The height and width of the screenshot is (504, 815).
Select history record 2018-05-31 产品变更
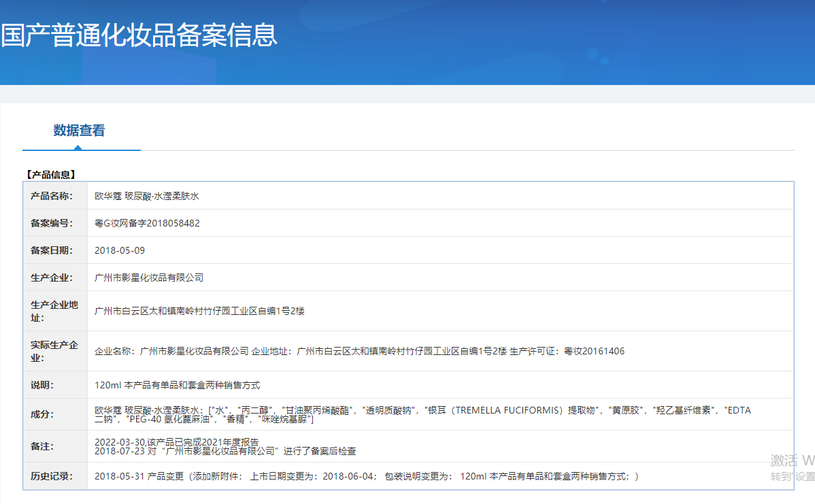(367, 477)
